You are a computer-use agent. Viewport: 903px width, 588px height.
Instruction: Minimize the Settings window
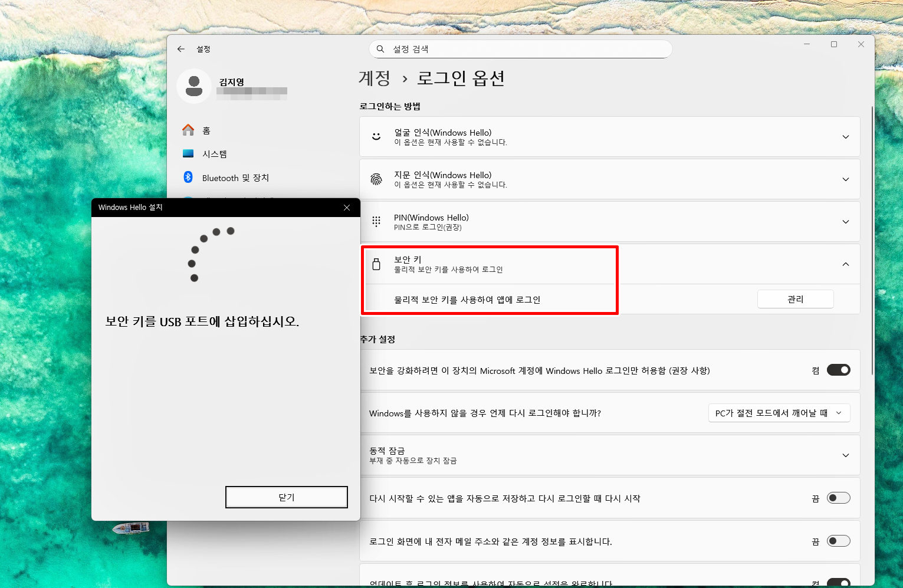[x=807, y=44]
